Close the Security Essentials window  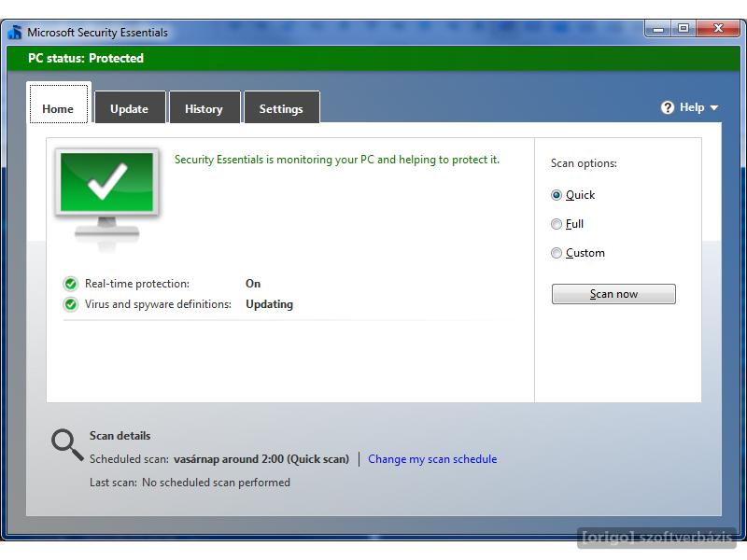[x=718, y=29]
